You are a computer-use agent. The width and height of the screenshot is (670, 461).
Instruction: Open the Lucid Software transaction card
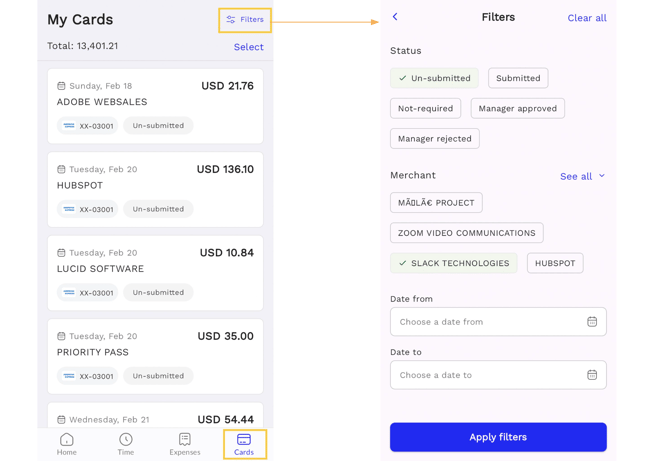(155, 273)
